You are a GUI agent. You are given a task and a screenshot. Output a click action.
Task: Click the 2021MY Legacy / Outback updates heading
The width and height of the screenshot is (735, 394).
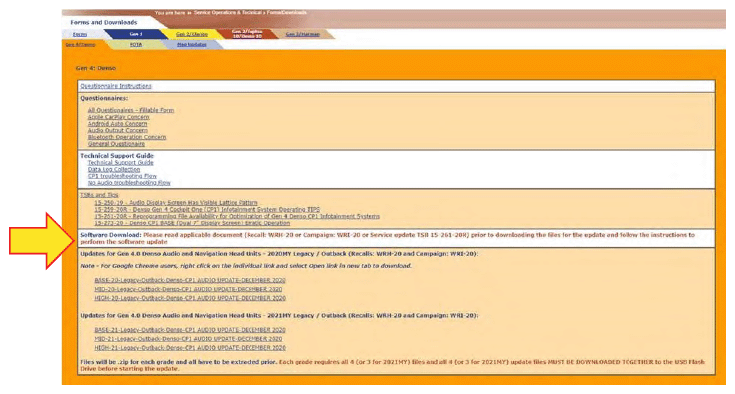point(279,316)
